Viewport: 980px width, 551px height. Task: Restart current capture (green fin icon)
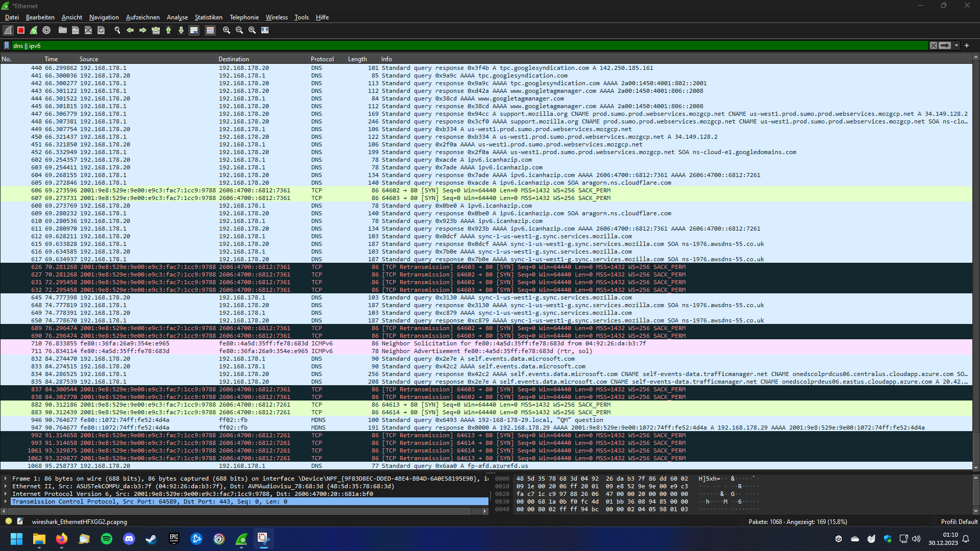click(34, 31)
